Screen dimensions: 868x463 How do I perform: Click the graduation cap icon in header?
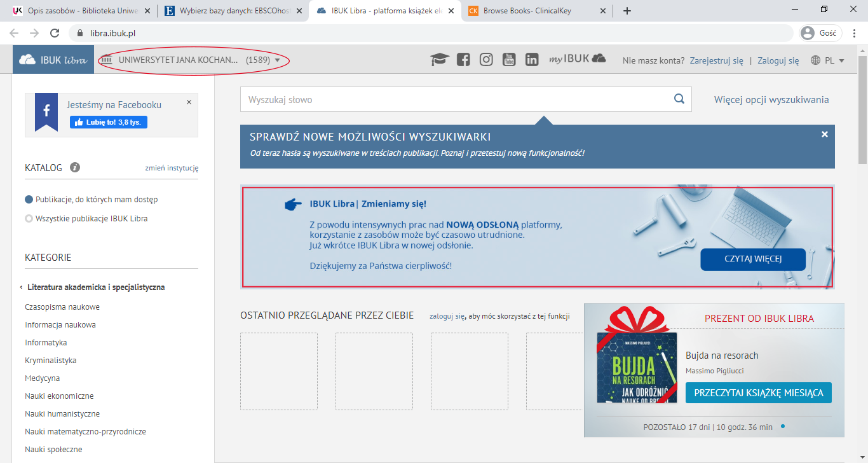click(439, 60)
